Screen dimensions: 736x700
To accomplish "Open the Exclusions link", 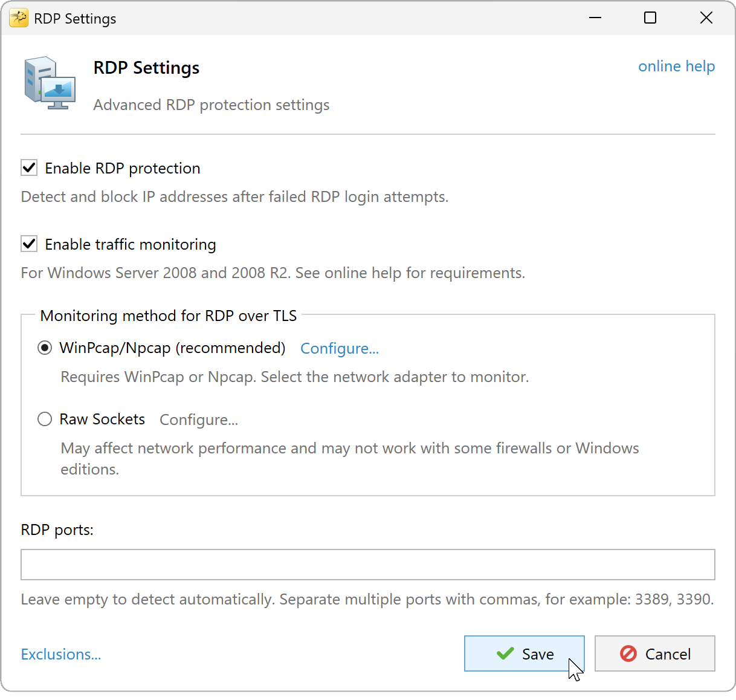I will pos(61,654).
